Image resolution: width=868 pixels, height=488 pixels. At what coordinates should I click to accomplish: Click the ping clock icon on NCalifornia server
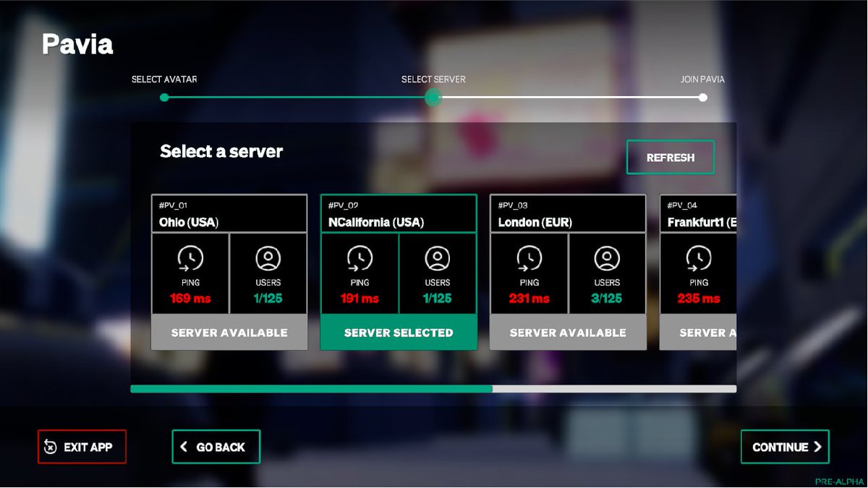[x=359, y=259]
